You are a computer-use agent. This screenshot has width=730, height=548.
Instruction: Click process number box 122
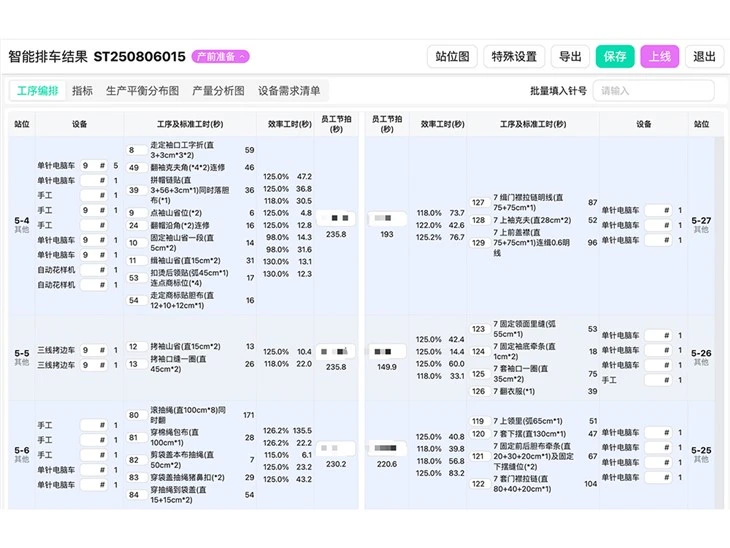coord(480,484)
